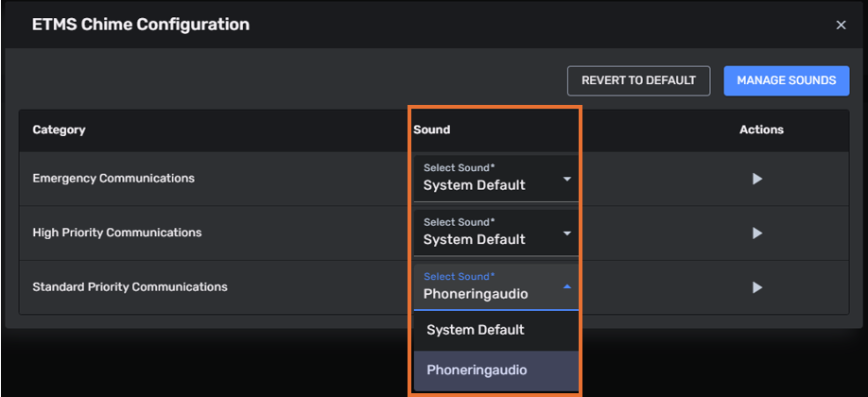Click the Category column header
The image size is (868, 397).
click(x=59, y=129)
